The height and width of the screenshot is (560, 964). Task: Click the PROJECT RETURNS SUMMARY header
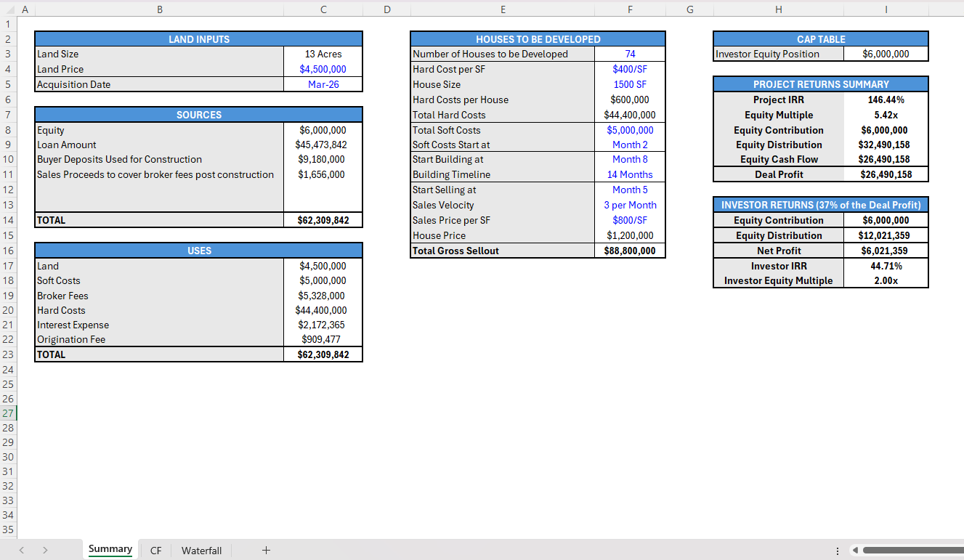point(821,84)
